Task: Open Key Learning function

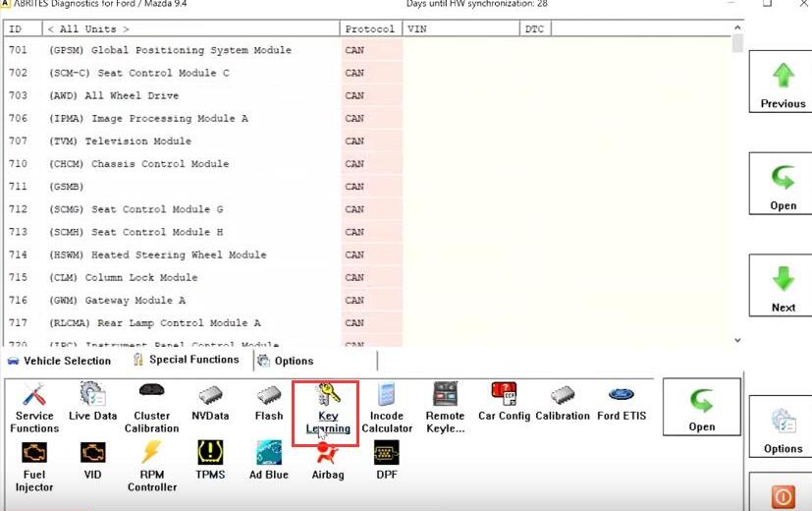Action: coord(328,409)
